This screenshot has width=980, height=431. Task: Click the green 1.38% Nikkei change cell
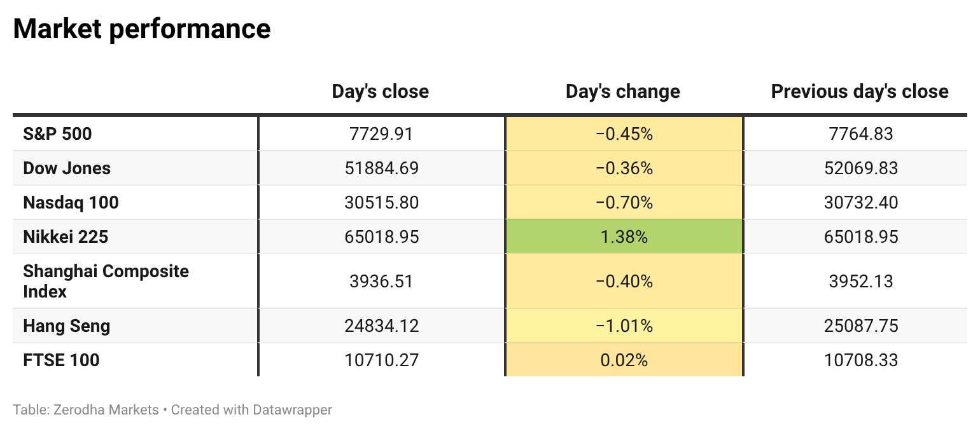point(624,237)
